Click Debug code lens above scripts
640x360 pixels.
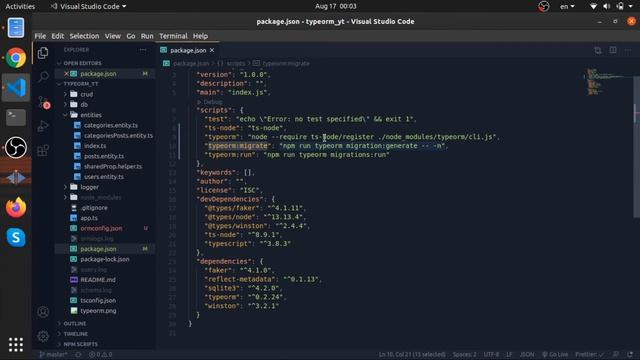tap(210, 102)
